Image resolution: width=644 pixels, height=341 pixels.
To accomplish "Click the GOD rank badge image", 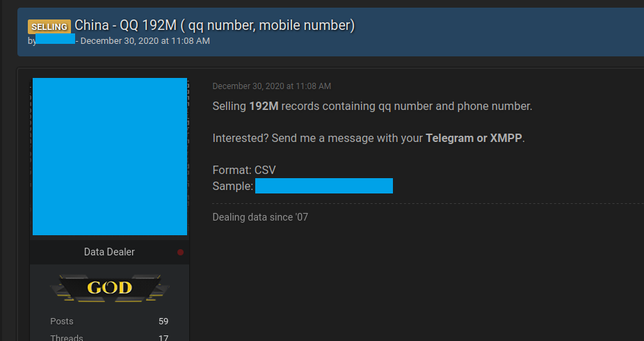I will pos(110,288).
